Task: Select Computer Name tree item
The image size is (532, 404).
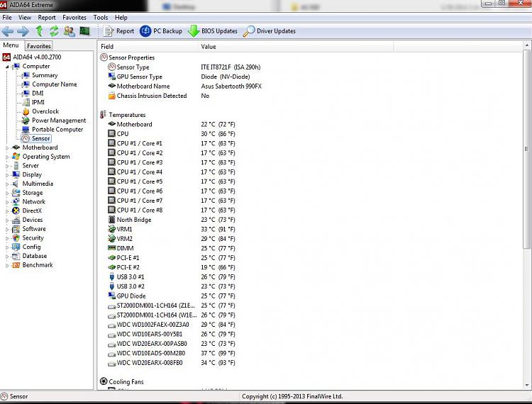Action: 55,84
